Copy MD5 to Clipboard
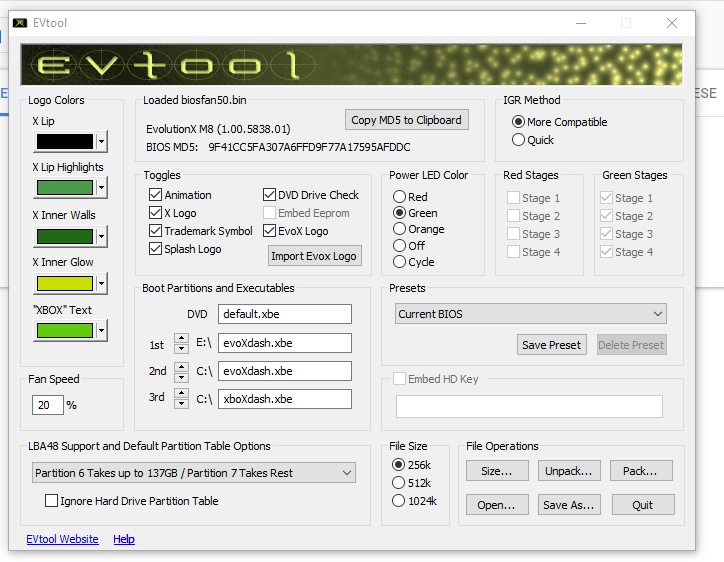The height and width of the screenshot is (562, 724). 406,120
